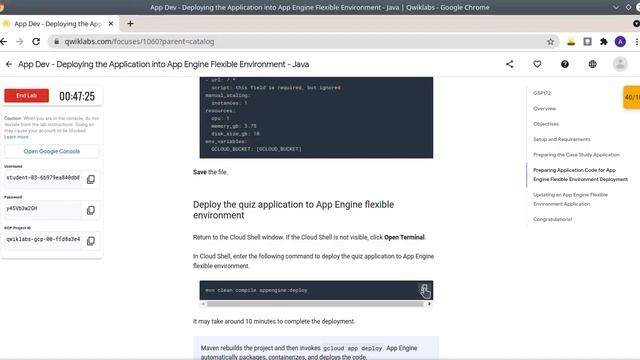This screenshot has width=640, height=360.
Task: Click the address bar URL
Action: [139, 42]
